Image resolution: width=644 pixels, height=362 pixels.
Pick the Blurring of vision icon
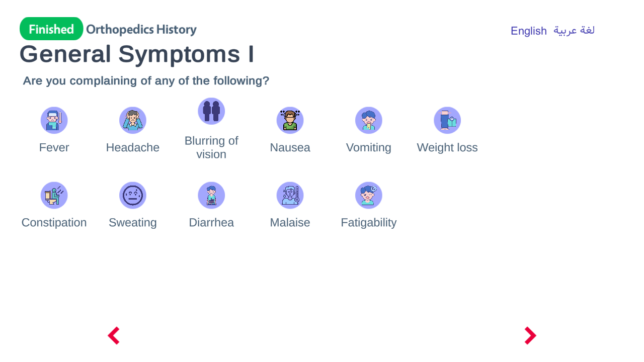(x=211, y=111)
